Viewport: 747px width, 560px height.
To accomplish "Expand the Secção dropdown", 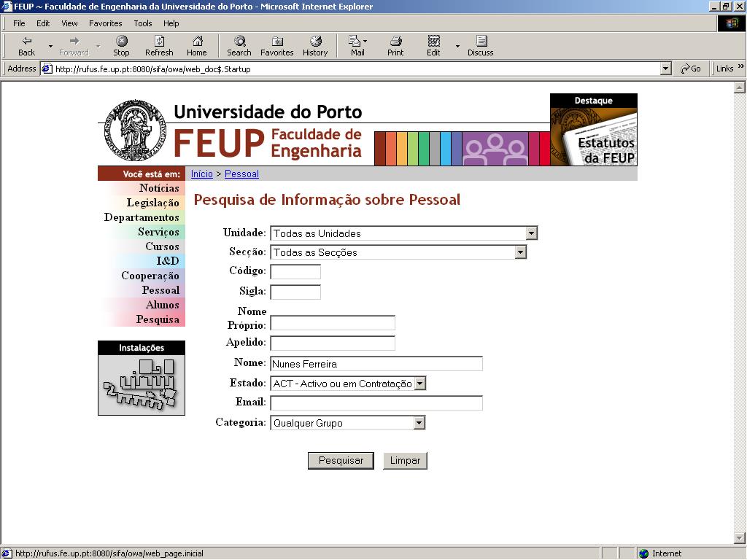I will 521,252.
